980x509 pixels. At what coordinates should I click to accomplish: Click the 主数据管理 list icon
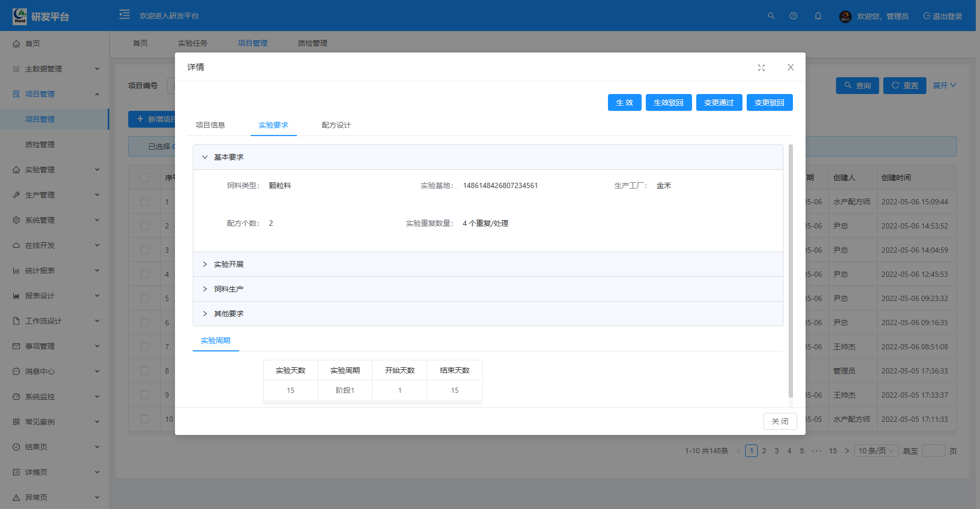click(x=16, y=69)
